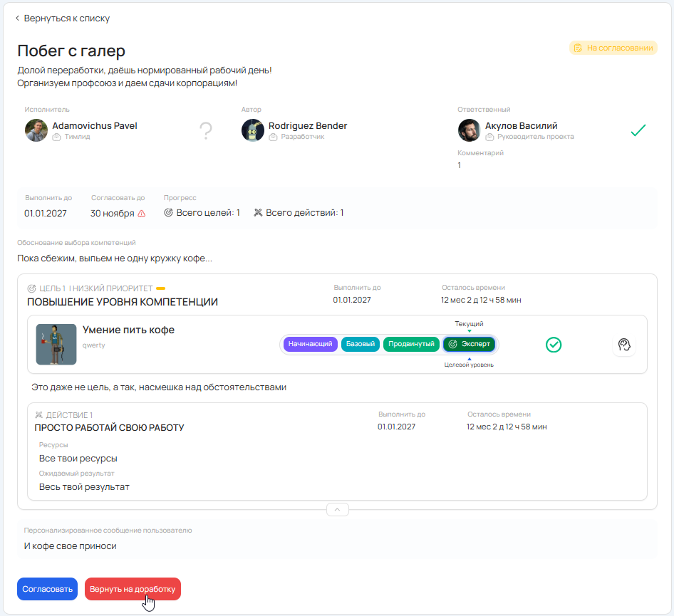This screenshot has height=616, width=674.
Task: Select the Эксперт target level pill
Action: pyautogui.click(x=470, y=344)
